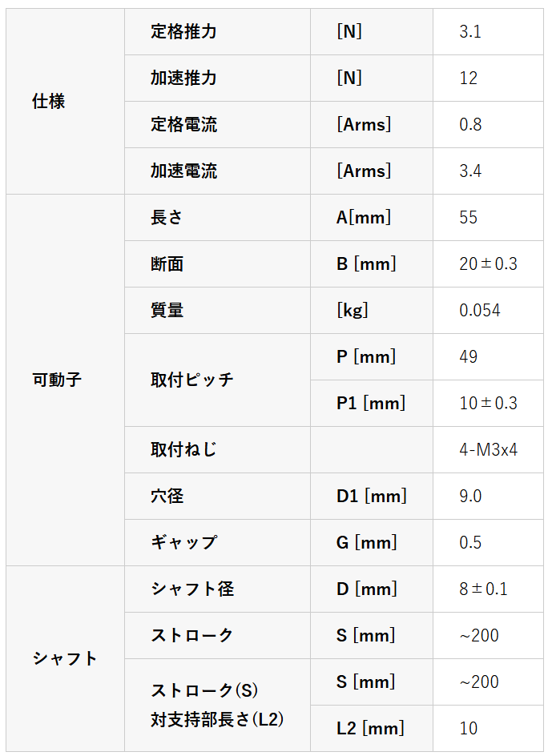
Task: Select the L2 [mm] unit cell
Action: pos(370,728)
